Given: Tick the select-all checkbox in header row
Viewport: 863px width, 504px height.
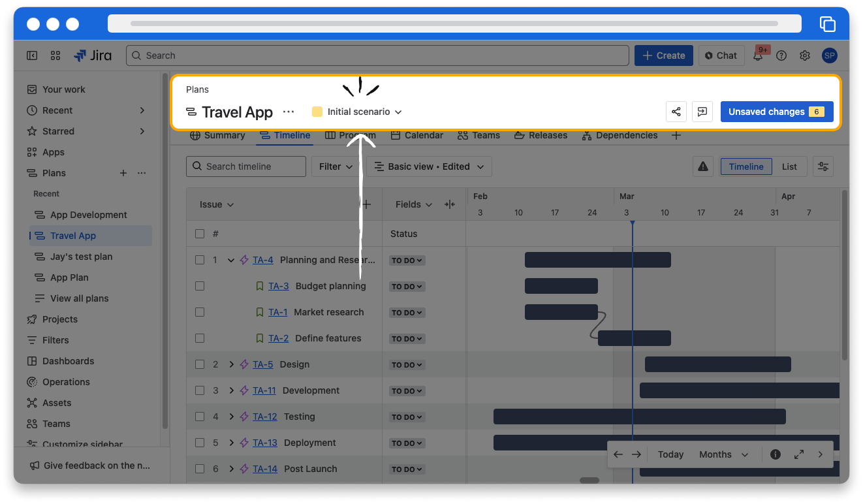Looking at the screenshot, I should pos(200,234).
